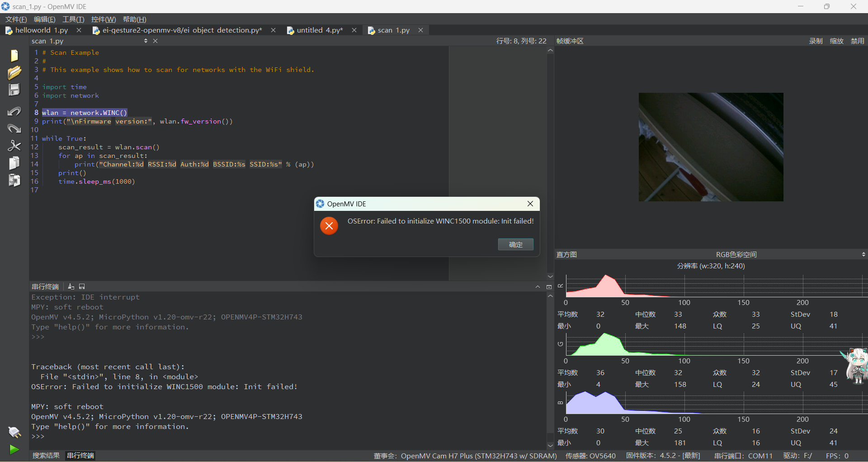Click line 8 wlan = network.WINC() code
Viewport: 868px width, 462px height.
[85, 113]
